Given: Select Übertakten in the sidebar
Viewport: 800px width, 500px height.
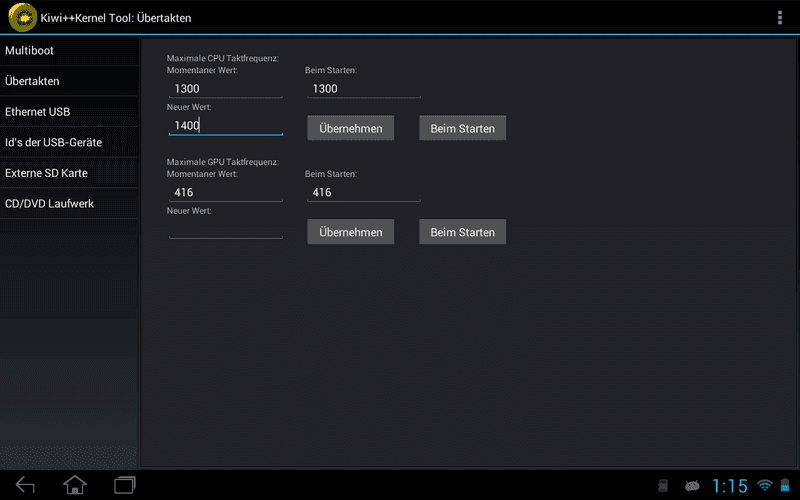Looking at the screenshot, I should (x=69, y=81).
